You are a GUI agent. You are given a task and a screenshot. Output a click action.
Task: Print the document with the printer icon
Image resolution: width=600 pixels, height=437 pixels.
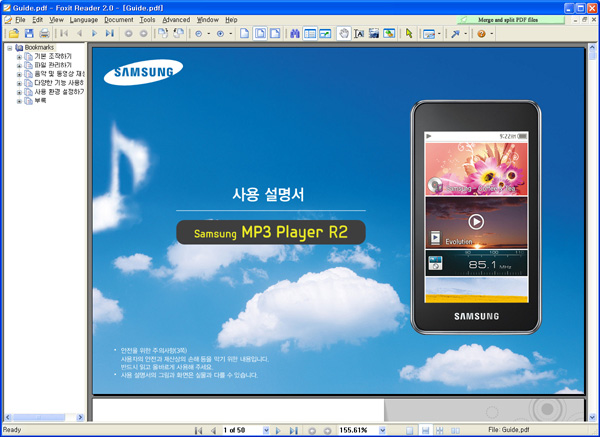click(x=44, y=34)
